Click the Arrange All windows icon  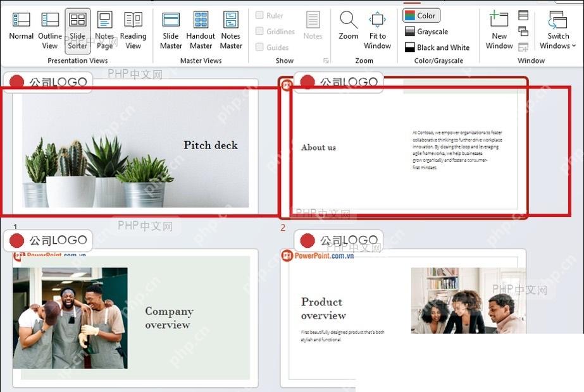523,15
